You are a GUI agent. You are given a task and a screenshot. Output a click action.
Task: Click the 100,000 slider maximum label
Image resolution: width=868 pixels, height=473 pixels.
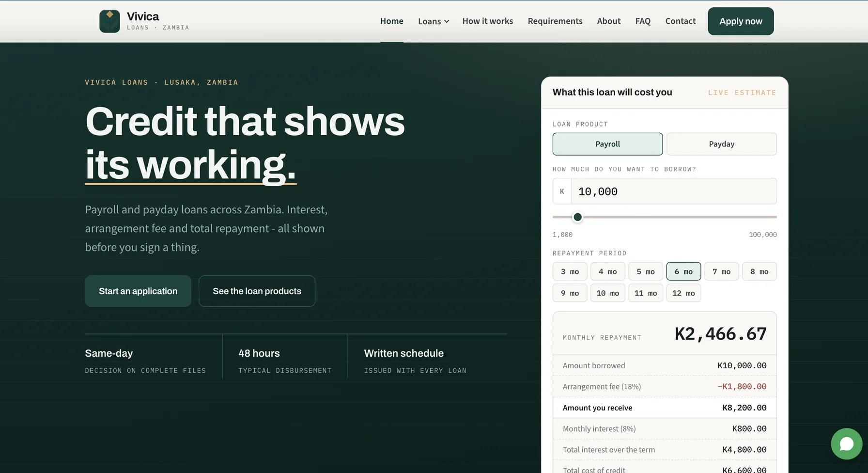762,235
